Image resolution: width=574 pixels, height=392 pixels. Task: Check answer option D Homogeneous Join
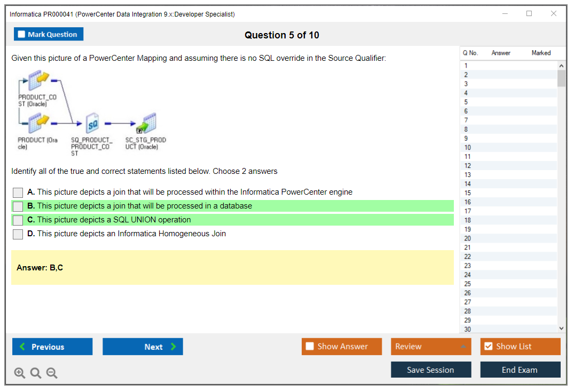click(18, 234)
